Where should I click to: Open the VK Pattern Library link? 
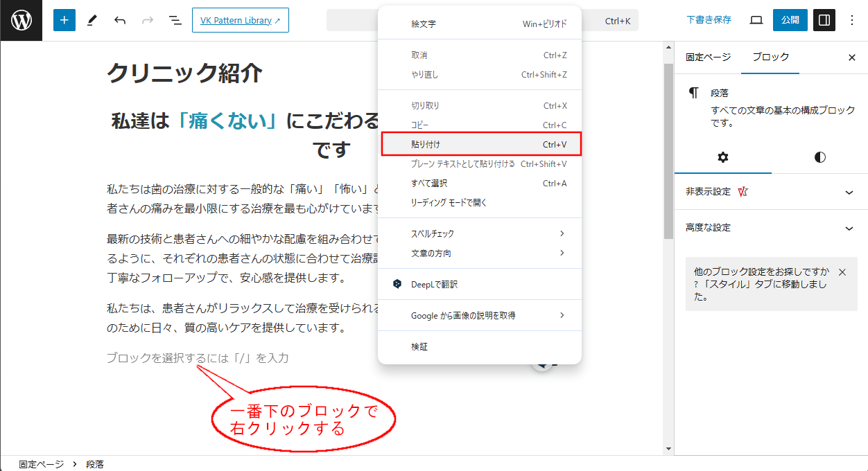[240, 20]
